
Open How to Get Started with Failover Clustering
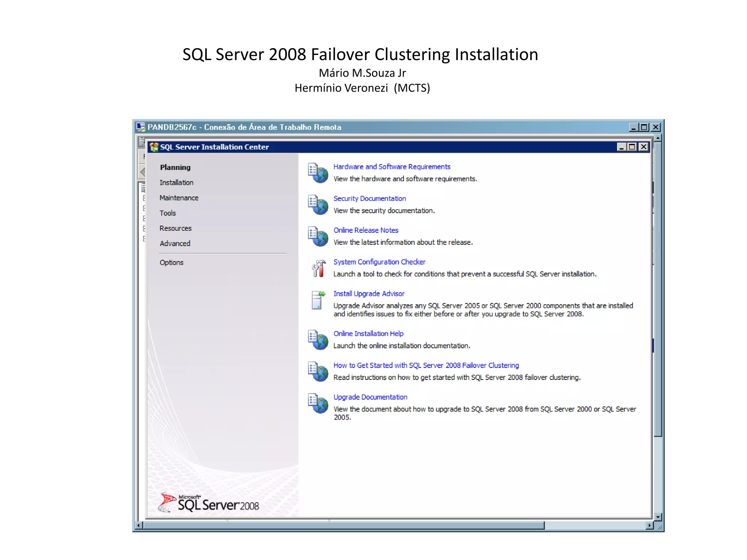click(x=426, y=366)
